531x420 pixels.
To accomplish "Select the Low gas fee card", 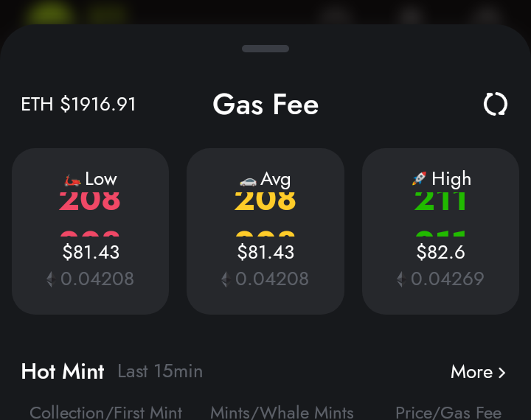I will point(91,231).
